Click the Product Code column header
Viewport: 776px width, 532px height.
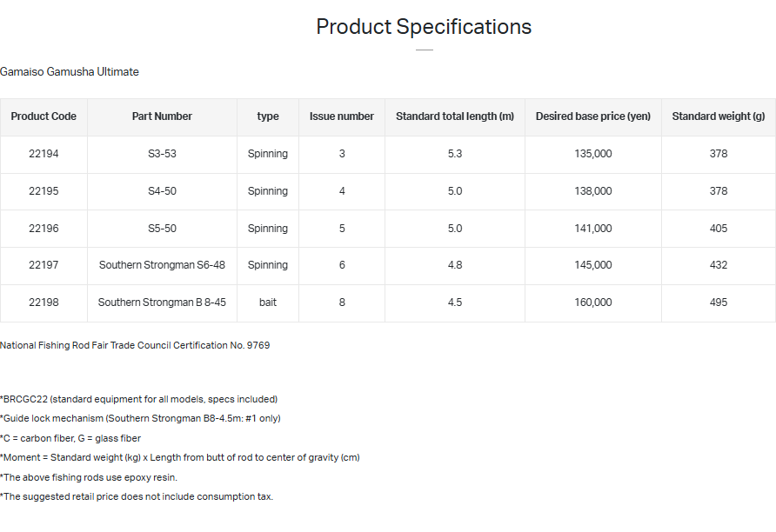43,116
